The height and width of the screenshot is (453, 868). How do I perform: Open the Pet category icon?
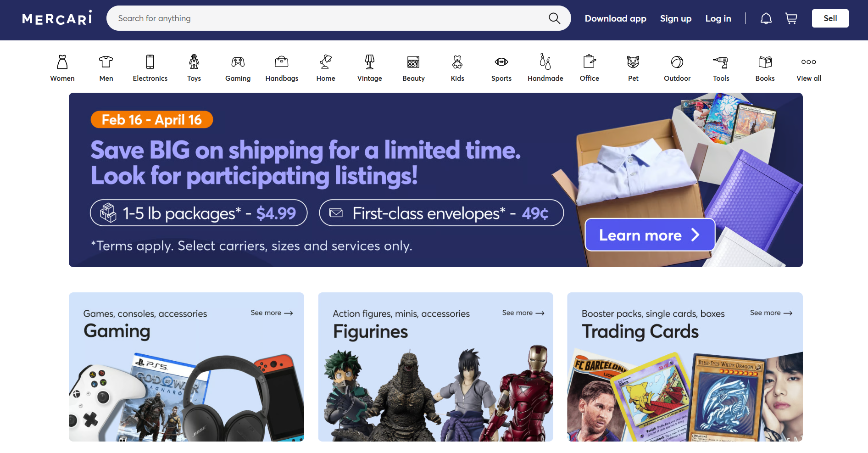pos(633,62)
